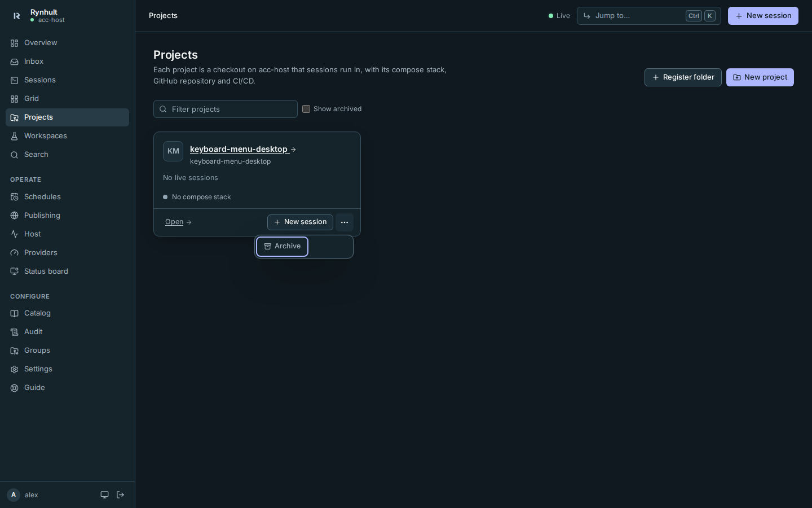Click the Host activity icon
This screenshot has height=508, width=812.
[14, 234]
